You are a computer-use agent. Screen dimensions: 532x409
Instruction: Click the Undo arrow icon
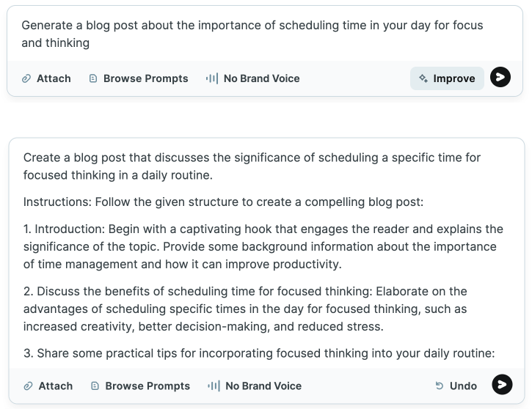click(x=440, y=386)
